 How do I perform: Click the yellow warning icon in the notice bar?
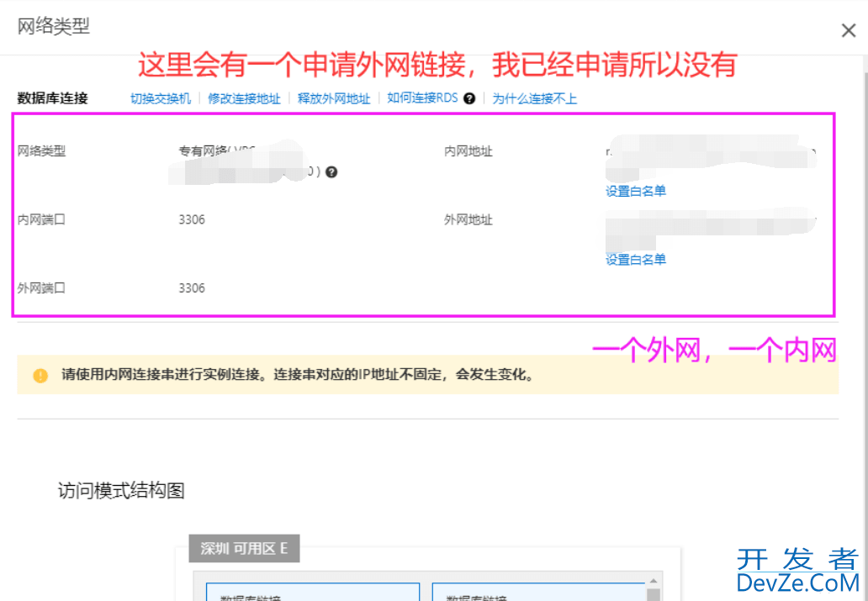point(40,375)
